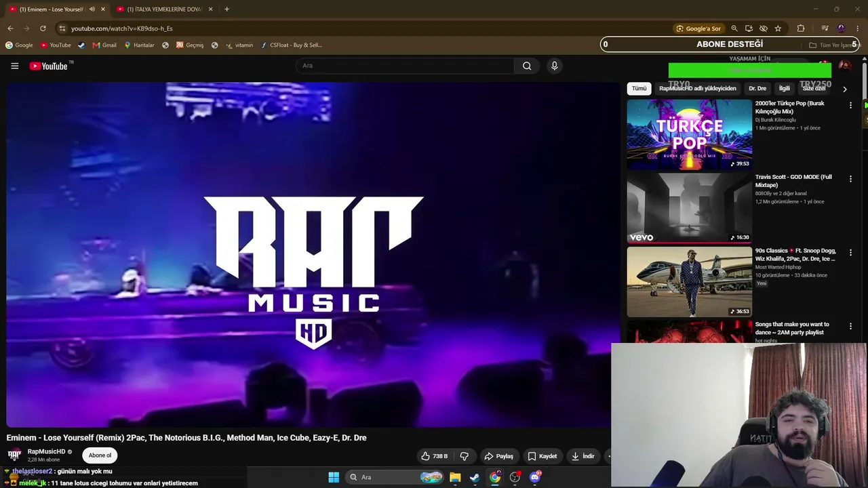This screenshot has width=868, height=488.
Task: Click the Chrome icon in the taskbar
Action: point(495,477)
